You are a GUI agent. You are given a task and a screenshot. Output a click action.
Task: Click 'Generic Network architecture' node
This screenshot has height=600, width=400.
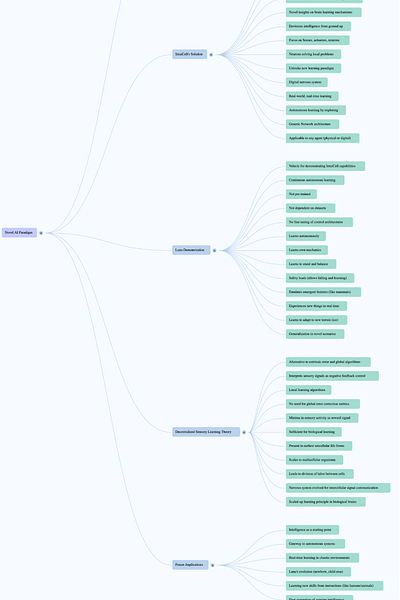312,124
